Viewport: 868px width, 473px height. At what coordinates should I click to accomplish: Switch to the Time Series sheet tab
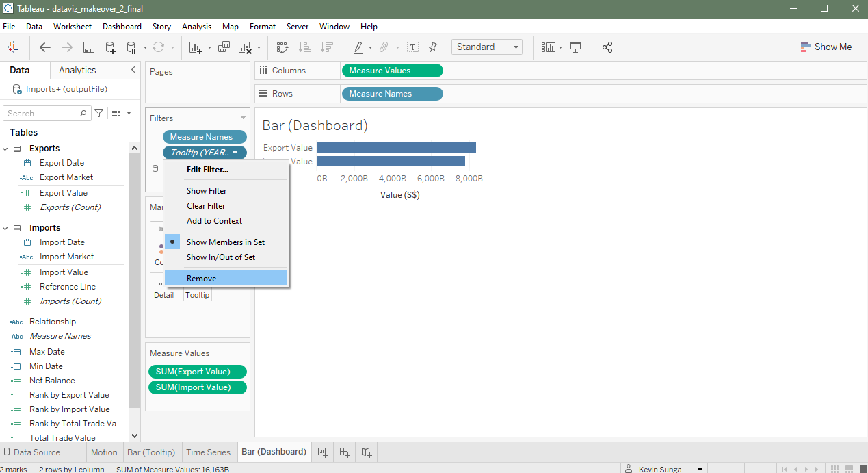[208, 452]
